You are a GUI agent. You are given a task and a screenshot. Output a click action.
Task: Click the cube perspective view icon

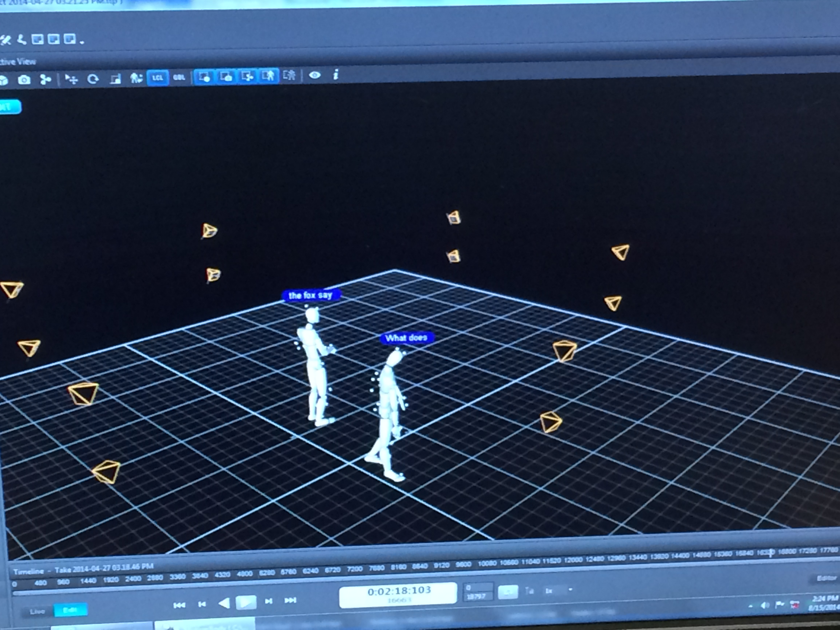(x=3, y=80)
